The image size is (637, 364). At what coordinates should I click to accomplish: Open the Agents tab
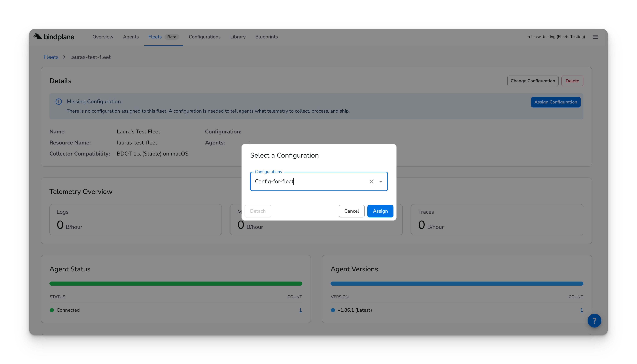(131, 37)
